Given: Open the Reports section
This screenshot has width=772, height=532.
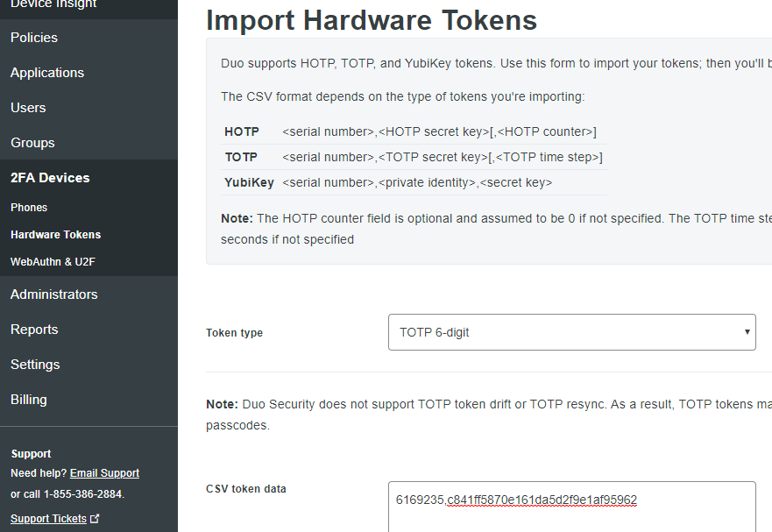Looking at the screenshot, I should [x=34, y=329].
